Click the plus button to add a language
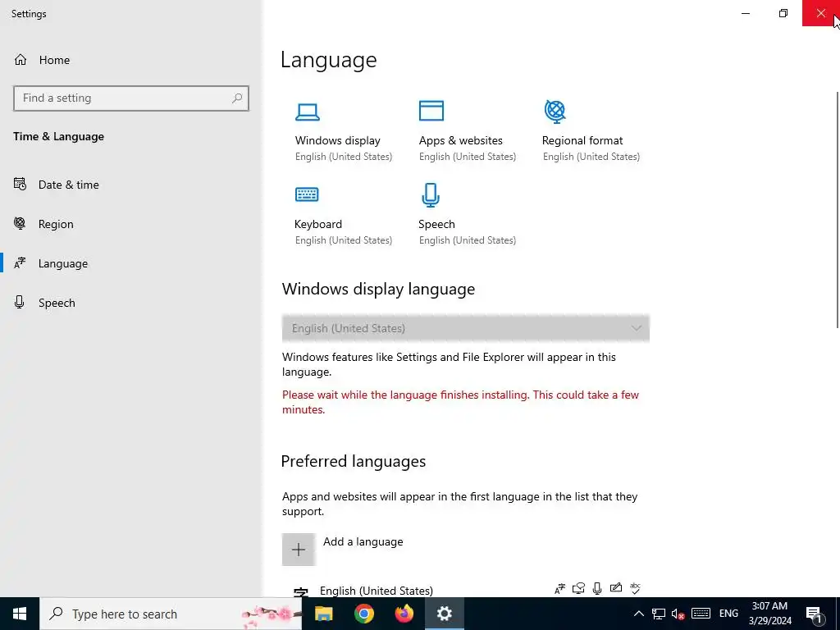This screenshot has width=840, height=630. (x=299, y=549)
